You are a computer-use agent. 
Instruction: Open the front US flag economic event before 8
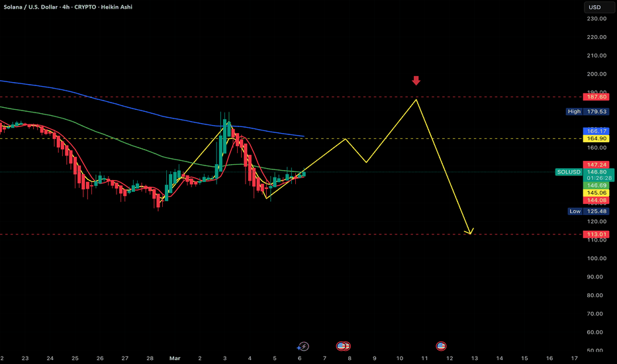pos(341,346)
